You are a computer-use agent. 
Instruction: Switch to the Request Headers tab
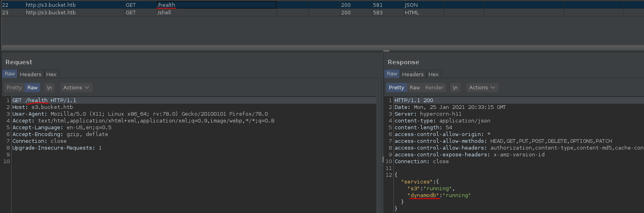coord(30,74)
